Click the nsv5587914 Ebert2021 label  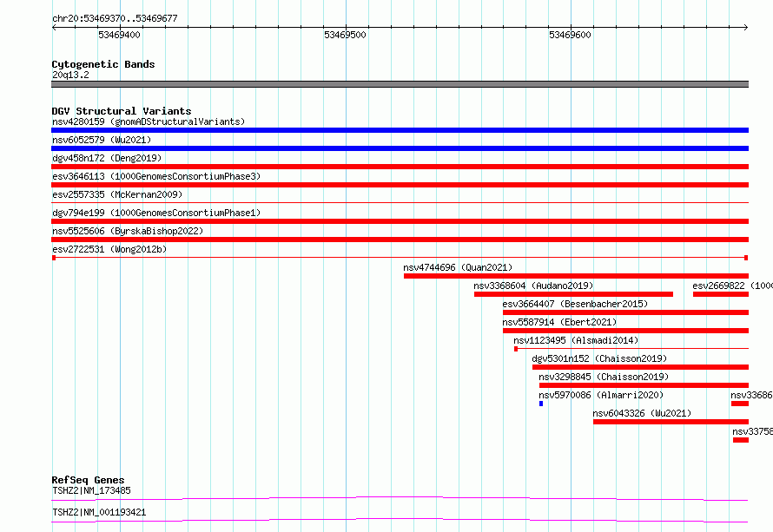(559, 322)
